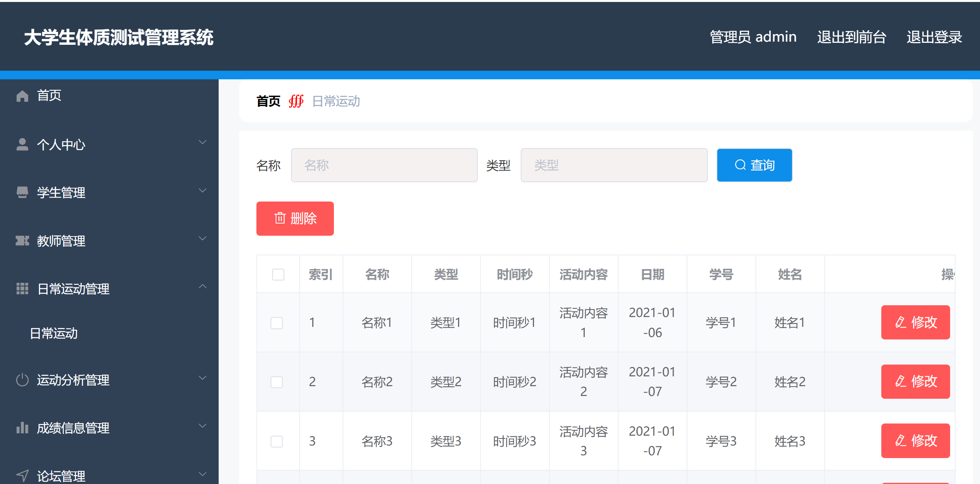Check the checkbox for row 名称1
Screen dimensions: 980x484
[277, 323]
